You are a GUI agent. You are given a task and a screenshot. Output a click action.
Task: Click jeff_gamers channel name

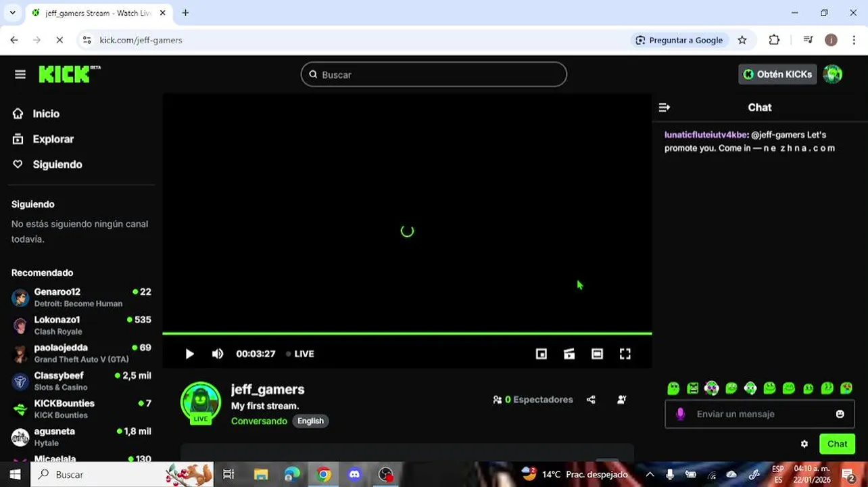coord(268,390)
